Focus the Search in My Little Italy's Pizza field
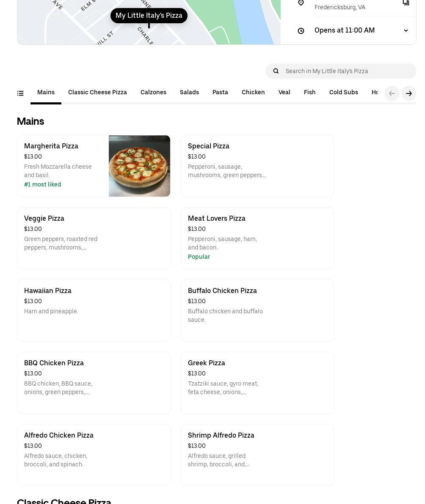Screen dimensions: 425x504 [x=347, y=71]
